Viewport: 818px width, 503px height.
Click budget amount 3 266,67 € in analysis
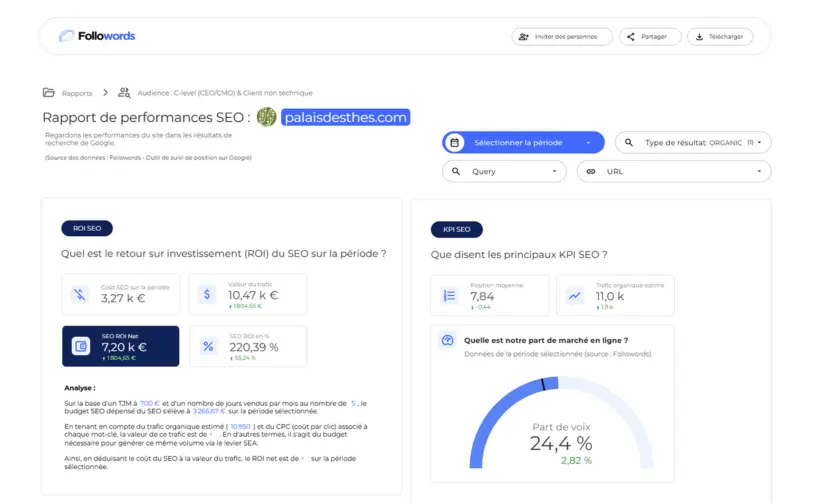click(209, 411)
